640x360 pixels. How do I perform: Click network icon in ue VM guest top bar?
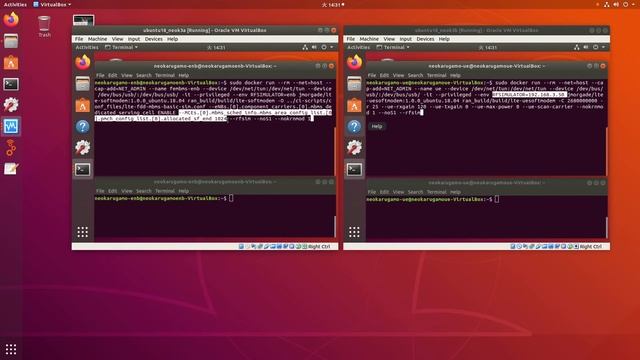pos(576,47)
